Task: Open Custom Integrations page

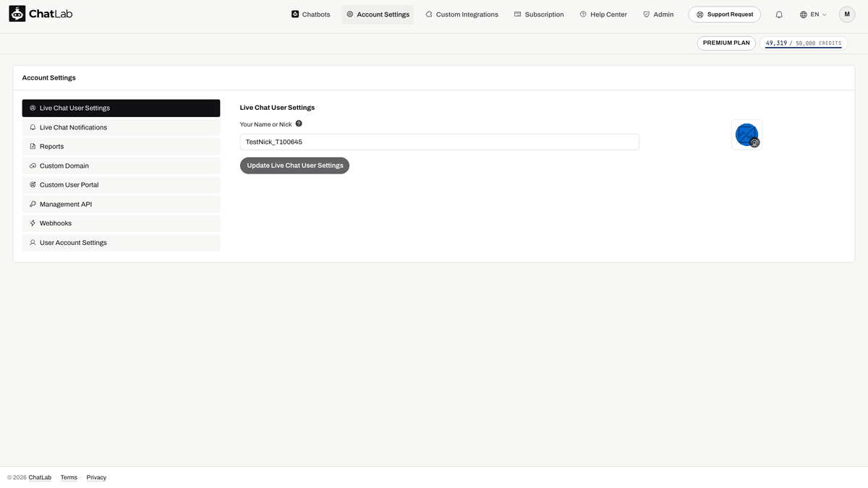Action: [x=461, y=14]
